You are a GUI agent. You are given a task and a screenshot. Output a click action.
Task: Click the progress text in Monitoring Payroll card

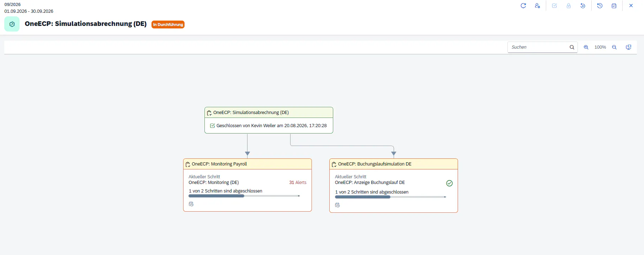225,191
